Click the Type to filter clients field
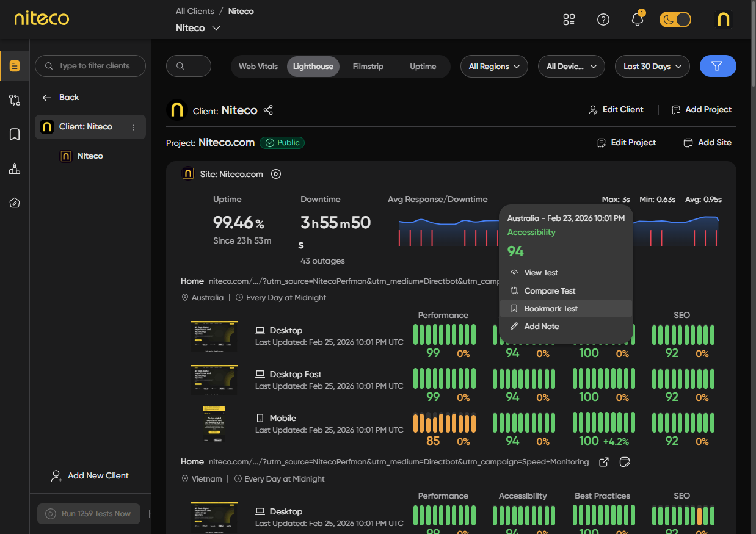 [90, 66]
